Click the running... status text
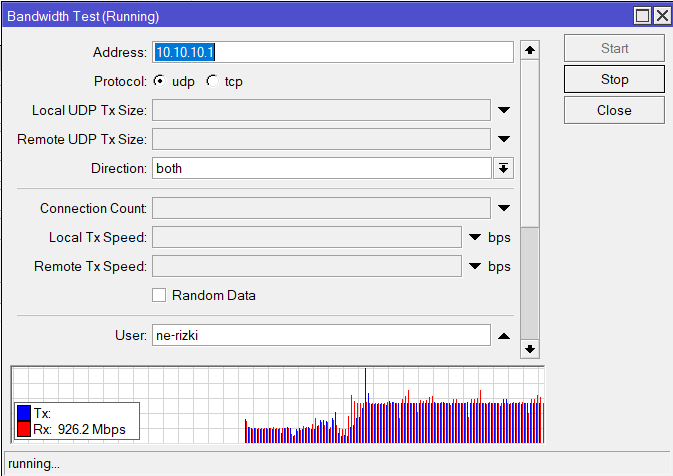This screenshot has height=476, width=673. coord(34,464)
